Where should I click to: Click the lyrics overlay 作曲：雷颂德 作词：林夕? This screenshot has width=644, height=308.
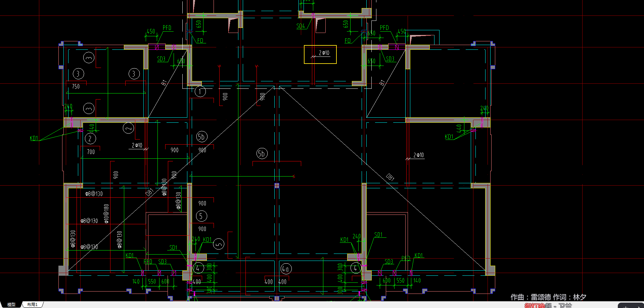548,297
